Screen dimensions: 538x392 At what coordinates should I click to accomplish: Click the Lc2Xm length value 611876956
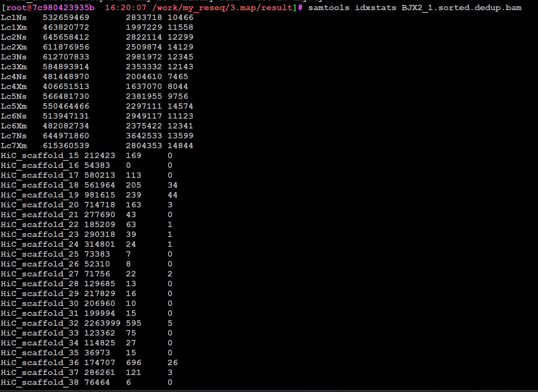click(x=66, y=47)
